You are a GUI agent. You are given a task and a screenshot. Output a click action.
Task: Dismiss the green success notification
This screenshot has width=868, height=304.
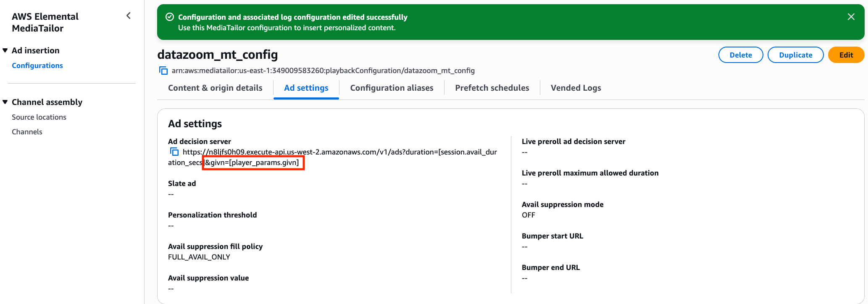coord(851,17)
